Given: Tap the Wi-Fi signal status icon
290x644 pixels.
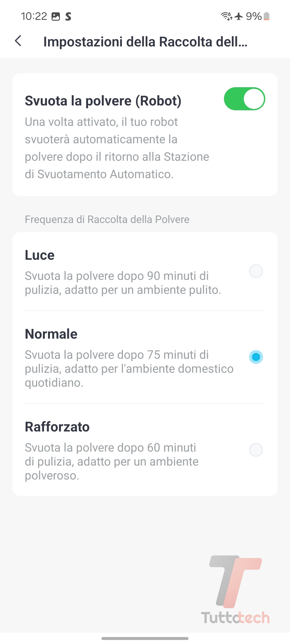Looking at the screenshot, I should click(226, 16).
